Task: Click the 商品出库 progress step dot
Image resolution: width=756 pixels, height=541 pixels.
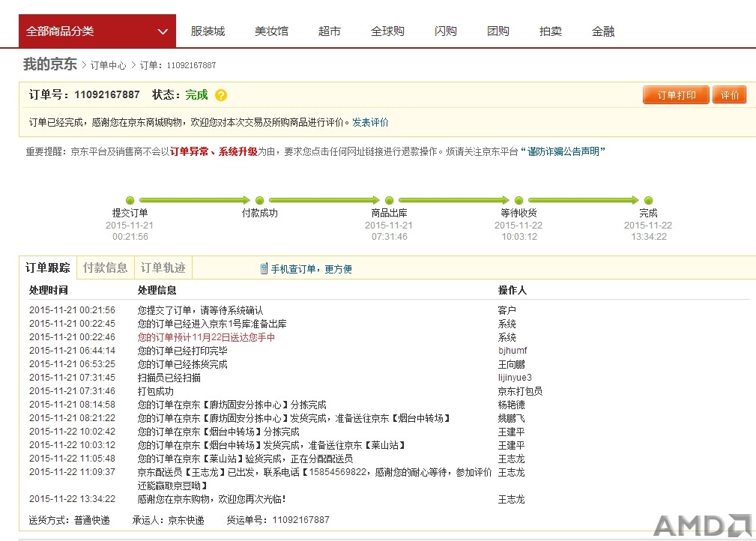Action: (389, 200)
